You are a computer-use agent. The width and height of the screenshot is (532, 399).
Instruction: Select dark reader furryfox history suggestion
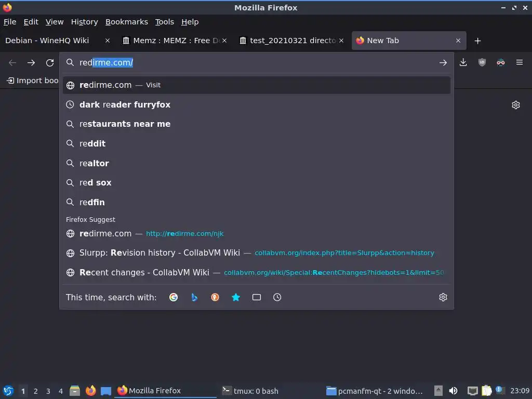(x=257, y=104)
